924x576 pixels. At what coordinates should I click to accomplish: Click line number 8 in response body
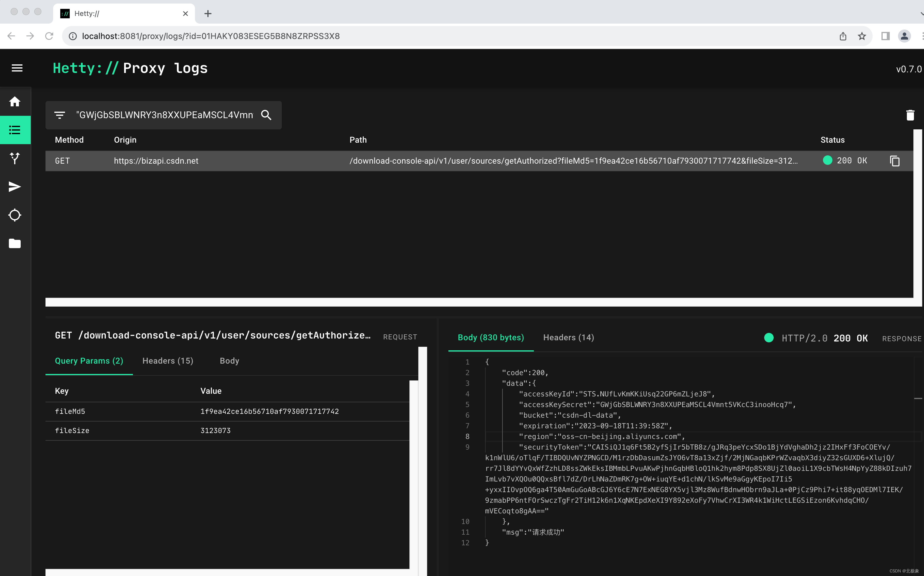(467, 437)
